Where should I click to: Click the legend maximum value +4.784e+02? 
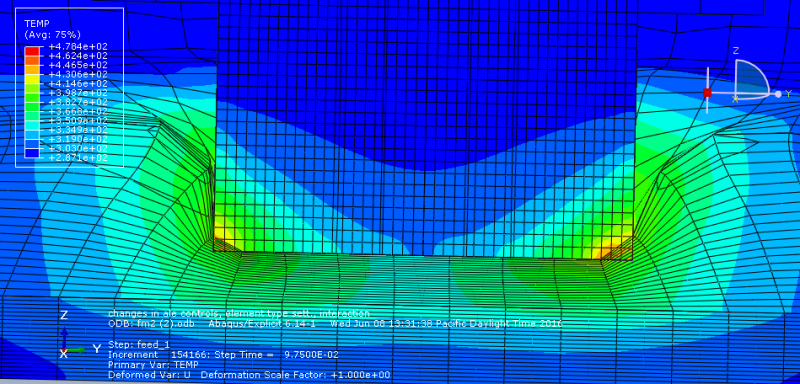[x=78, y=46]
